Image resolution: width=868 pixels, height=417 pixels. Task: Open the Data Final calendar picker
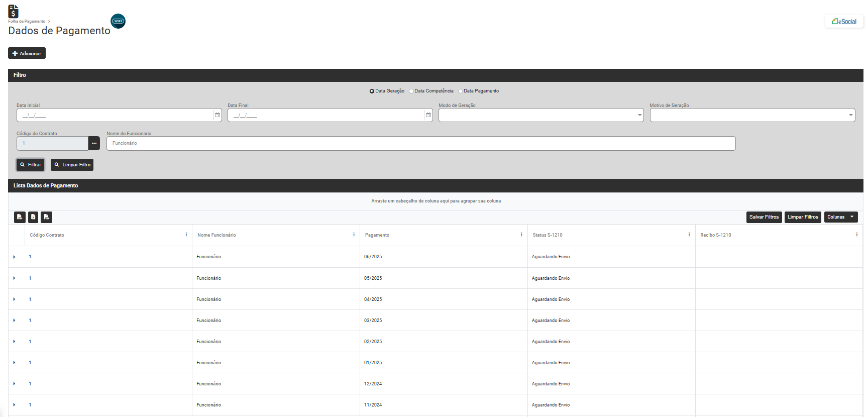428,115
